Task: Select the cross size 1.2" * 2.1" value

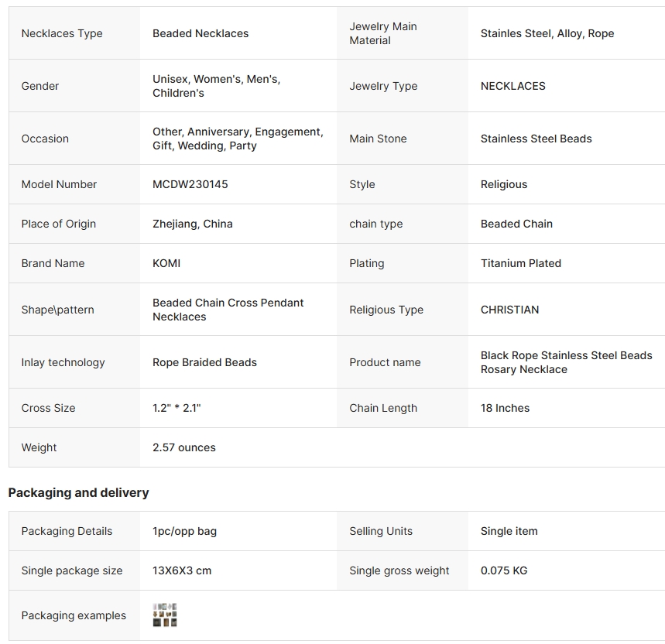Action: [177, 408]
